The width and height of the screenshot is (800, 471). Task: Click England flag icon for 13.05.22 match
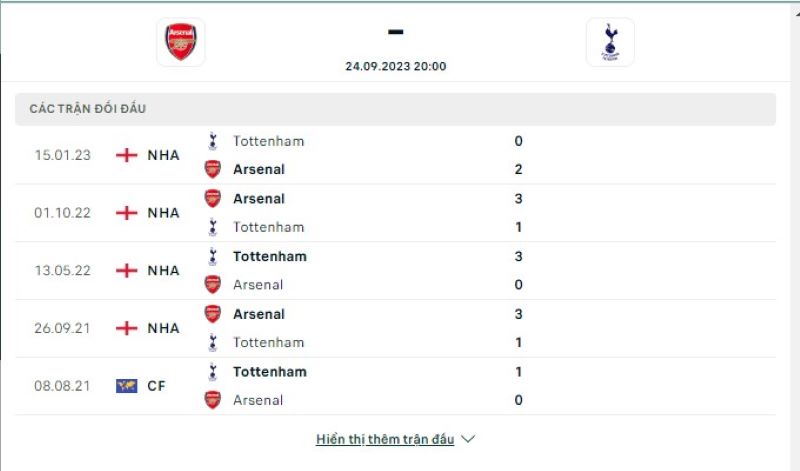click(126, 271)
